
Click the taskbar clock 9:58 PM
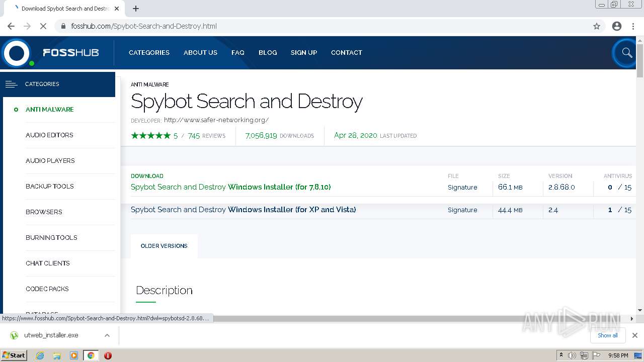pos(618,355)
